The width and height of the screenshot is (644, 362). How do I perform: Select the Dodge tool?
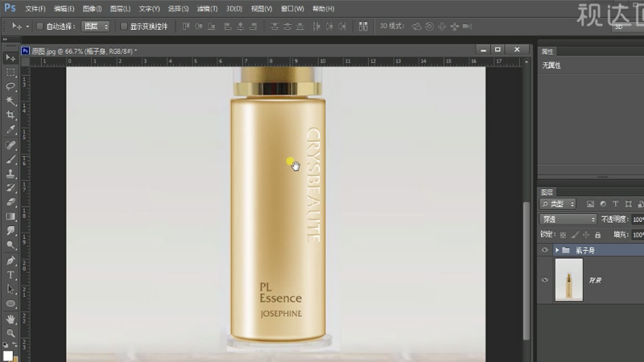click(x=10, y=245)
